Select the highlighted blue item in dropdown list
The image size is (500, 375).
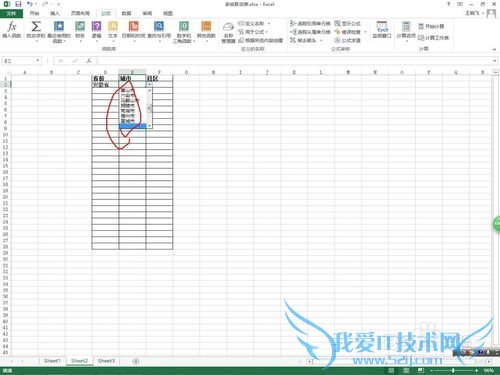(133, 126)
